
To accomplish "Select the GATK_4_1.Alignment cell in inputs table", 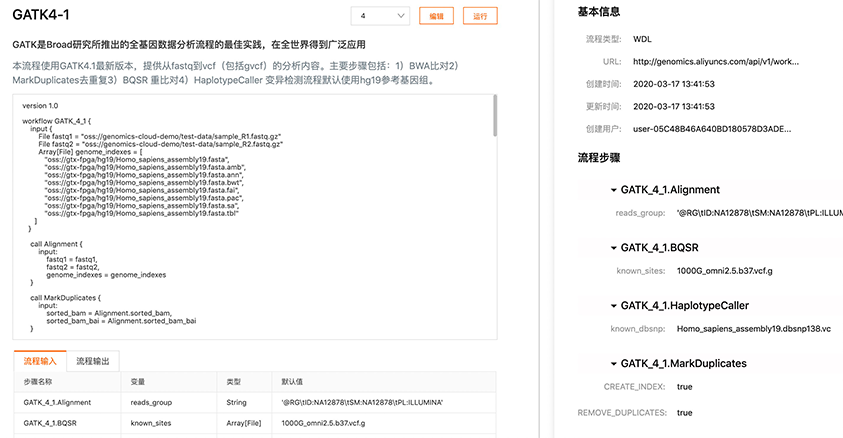I will pos(57,402).
